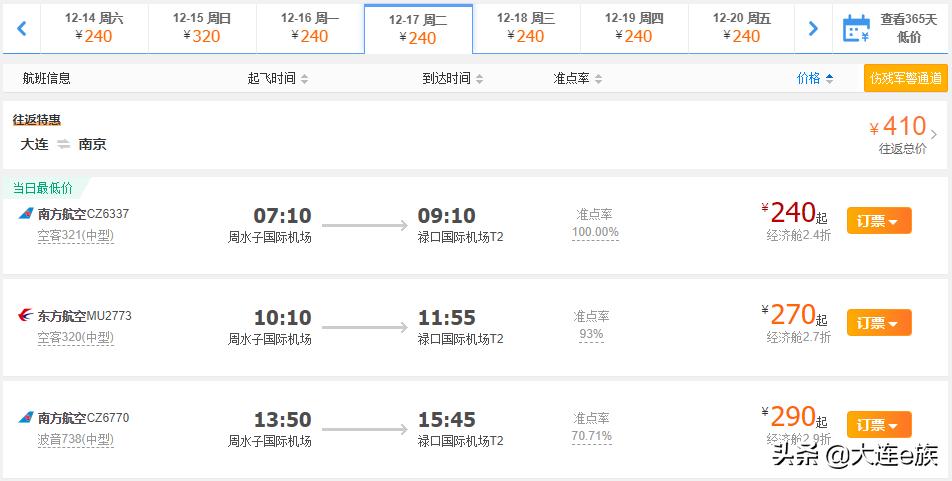This screenshot has height=481, width=952.
Task: Click the next dates right arrow
Action: [813, 29]
